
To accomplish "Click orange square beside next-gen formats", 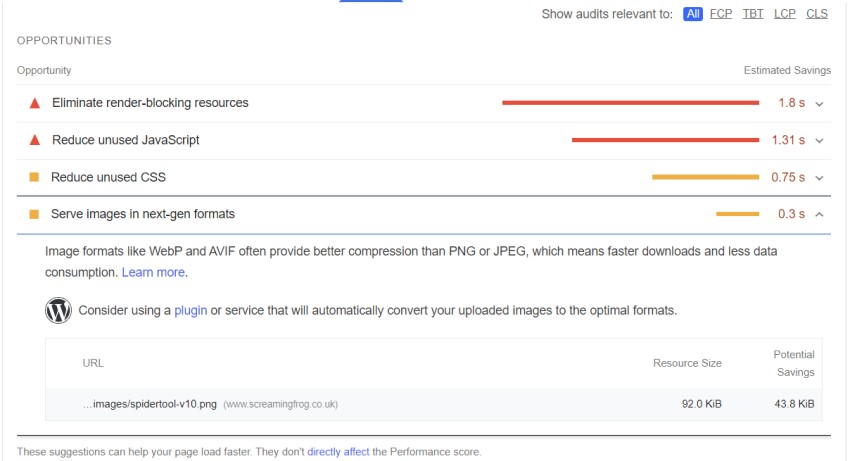I will click(34, 214).
